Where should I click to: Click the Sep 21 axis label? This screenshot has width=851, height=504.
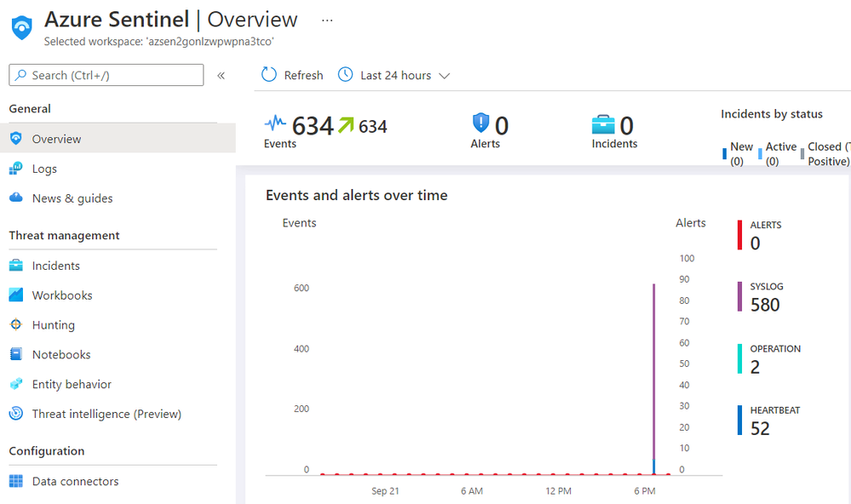coord(385,490)
